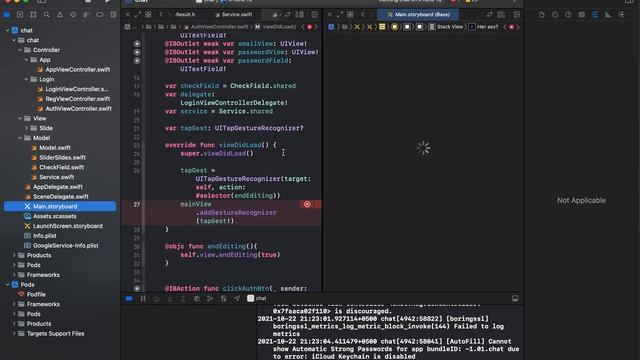
Task: Go back in the left editor history
Action: (x=161, y=15)
